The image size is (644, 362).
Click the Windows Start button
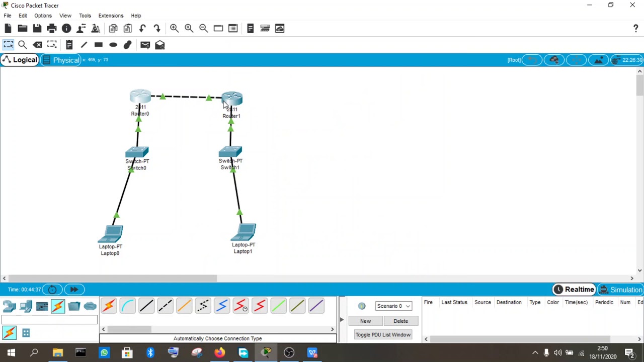(x=11, y=352)
